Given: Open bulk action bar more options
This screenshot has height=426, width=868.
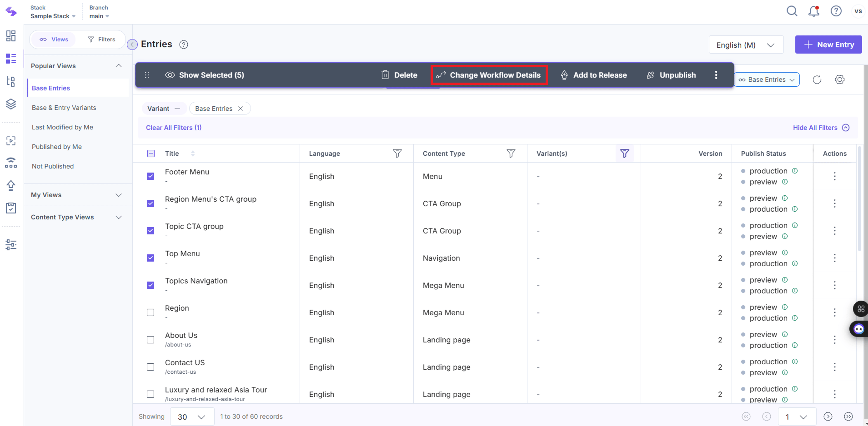Looking at the screenshot, I should (716, 75).
